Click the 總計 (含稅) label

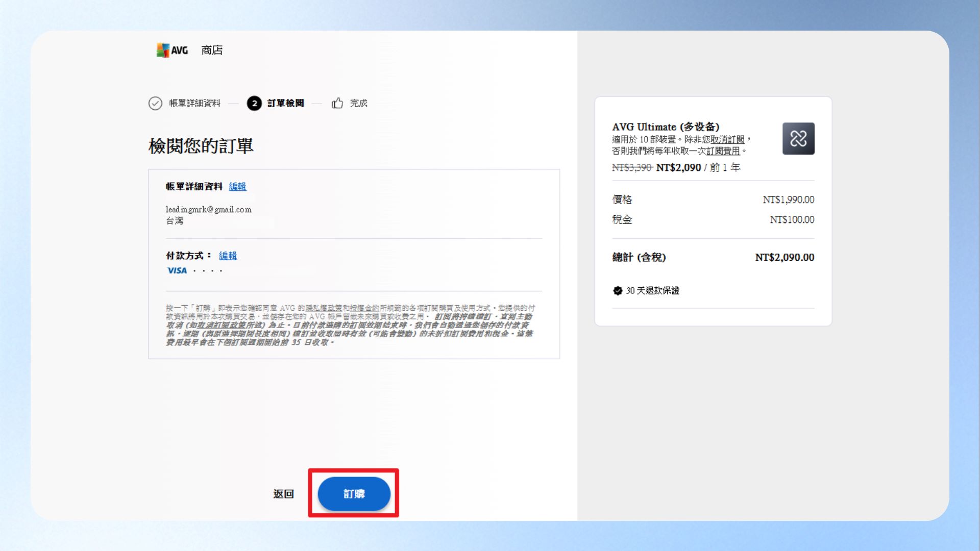coord(639,257)
